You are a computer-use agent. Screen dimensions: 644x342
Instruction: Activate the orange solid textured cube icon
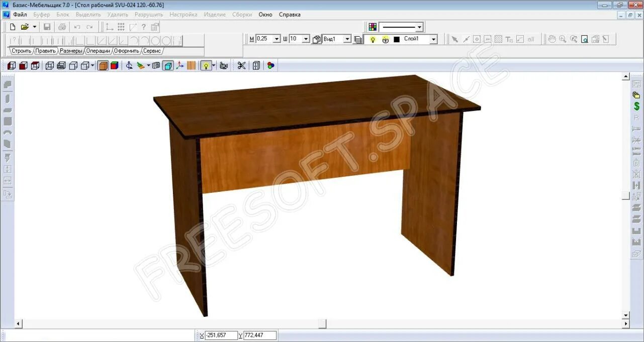pos(103,65)
